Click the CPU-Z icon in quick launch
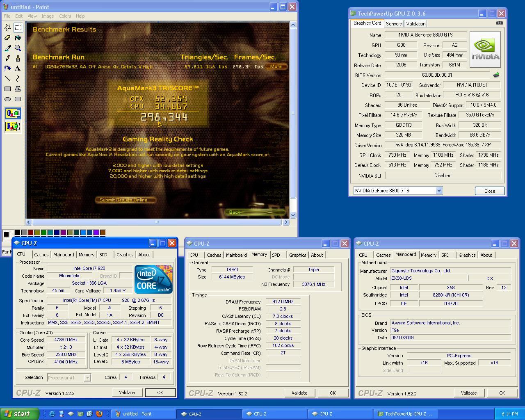 (71, 414)
